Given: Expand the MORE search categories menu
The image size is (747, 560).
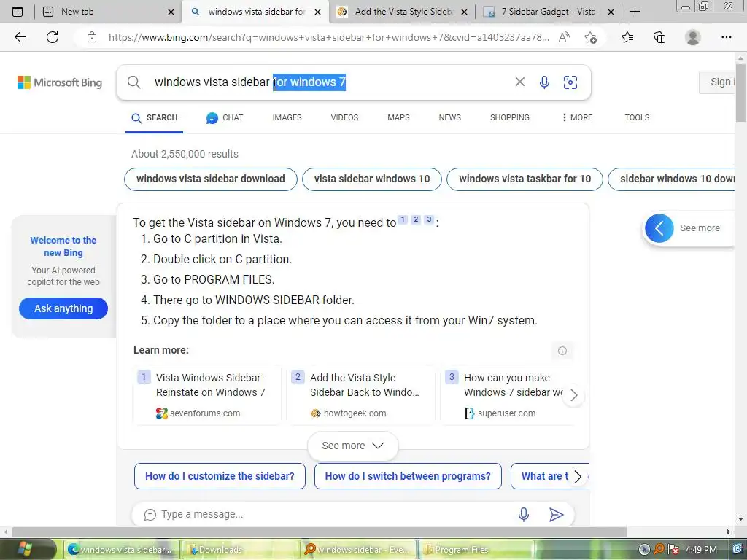Looking at the screenshot, I should 577,117.
